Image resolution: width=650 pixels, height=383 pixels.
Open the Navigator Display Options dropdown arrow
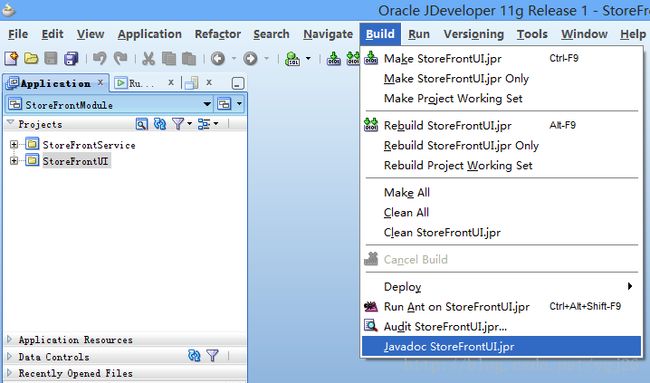216,124
